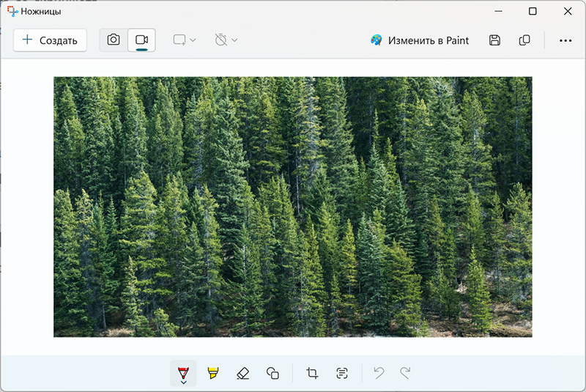Open text actions for the screenshot
The image size is (586, 392).
click(342, 373)
